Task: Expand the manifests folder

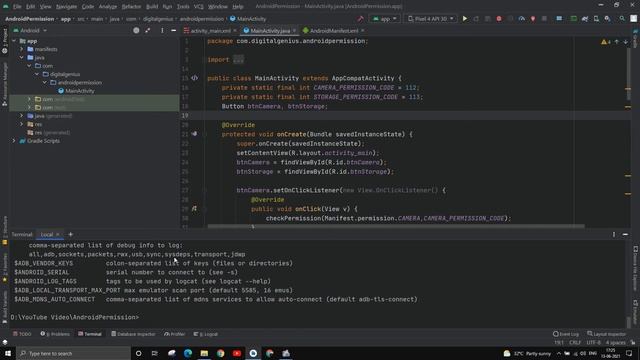Action: pos(22,49)
